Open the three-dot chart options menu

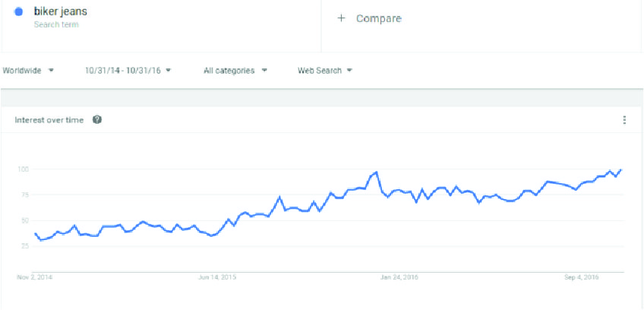pyautogui.click(x=624, y=120)
